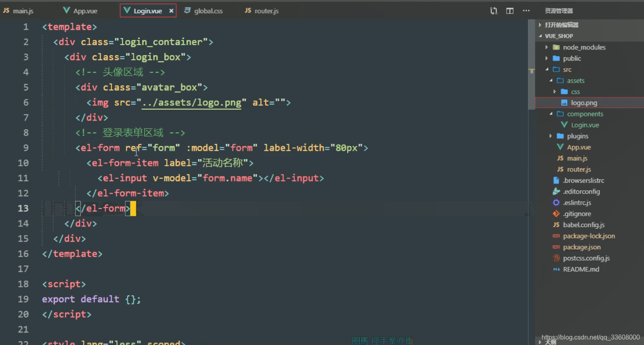644x345 pixels.
Task: Click the babel.config.js JS icon
Action: 556,225
